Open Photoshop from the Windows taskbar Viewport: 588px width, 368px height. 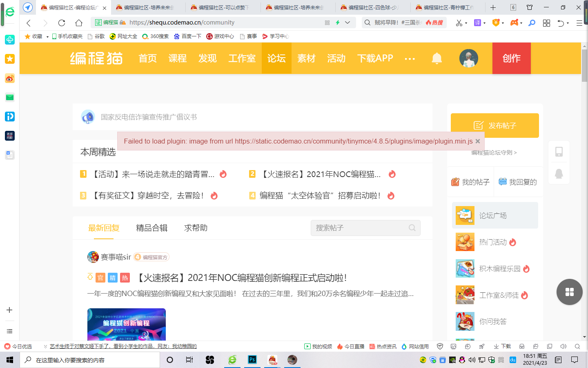[252, 360]
